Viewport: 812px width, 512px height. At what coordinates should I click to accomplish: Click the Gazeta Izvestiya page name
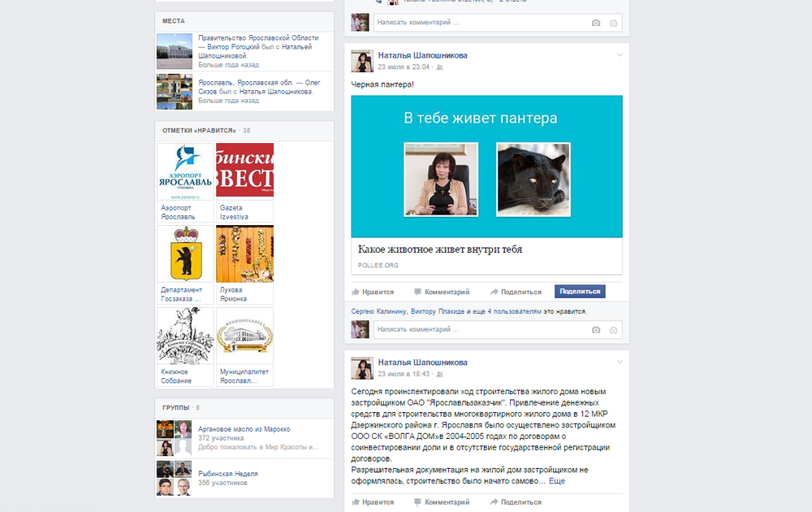234,212
